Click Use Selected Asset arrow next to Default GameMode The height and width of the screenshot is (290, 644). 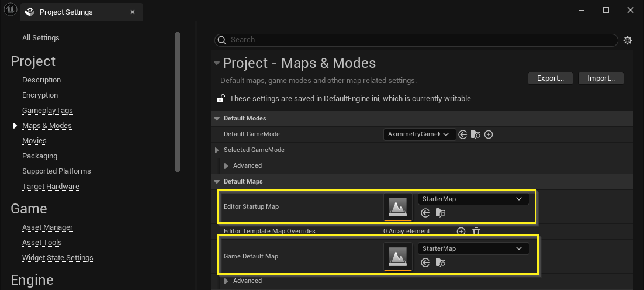(463, 134)
